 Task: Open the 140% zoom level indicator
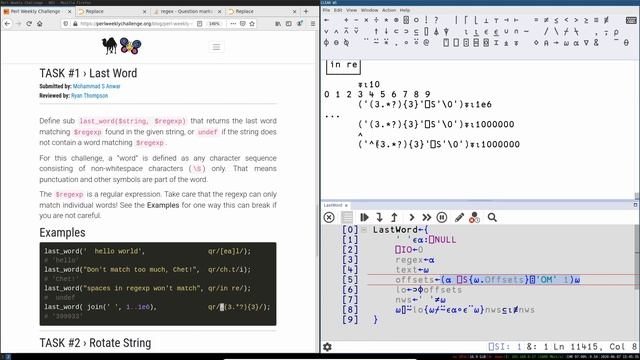(215, 24)
